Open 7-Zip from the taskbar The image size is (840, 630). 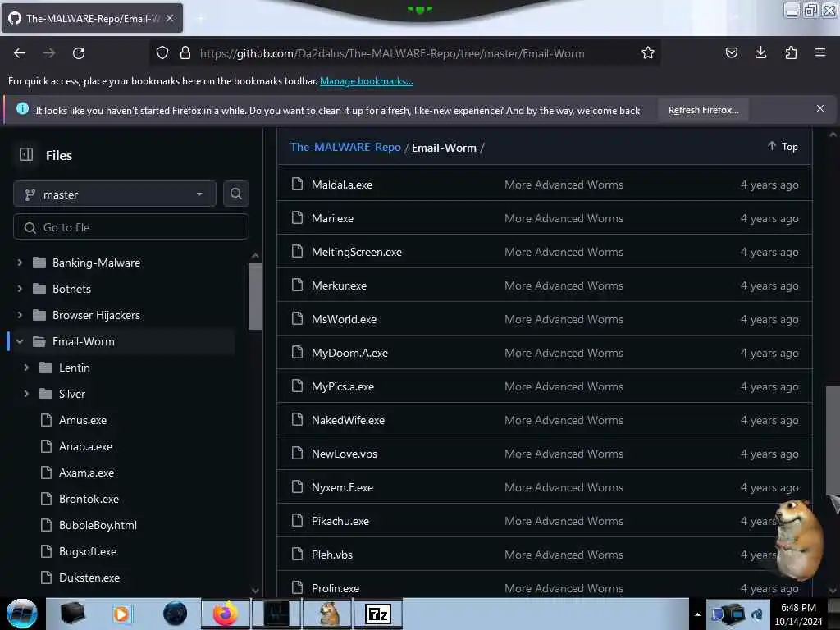pos(378,614)
